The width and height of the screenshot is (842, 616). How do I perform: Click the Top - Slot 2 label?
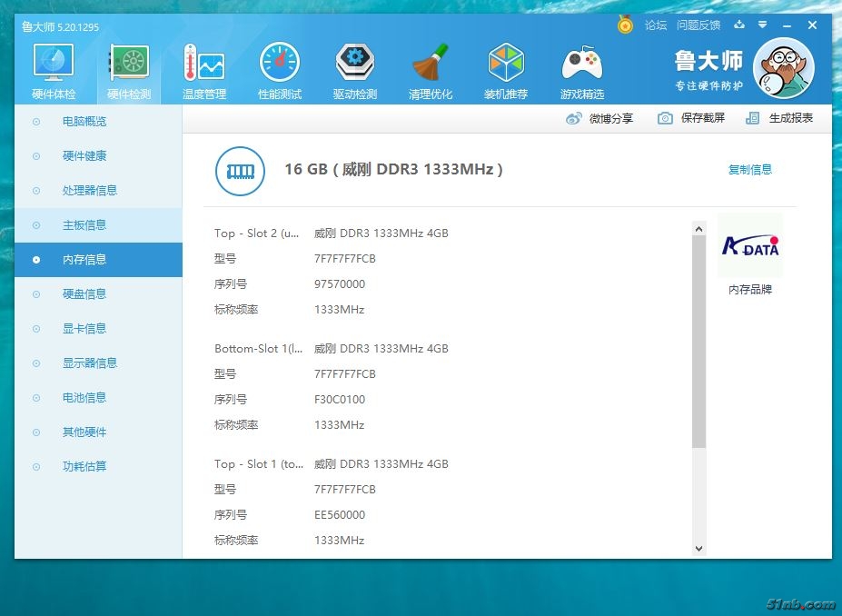coord(257,233)
